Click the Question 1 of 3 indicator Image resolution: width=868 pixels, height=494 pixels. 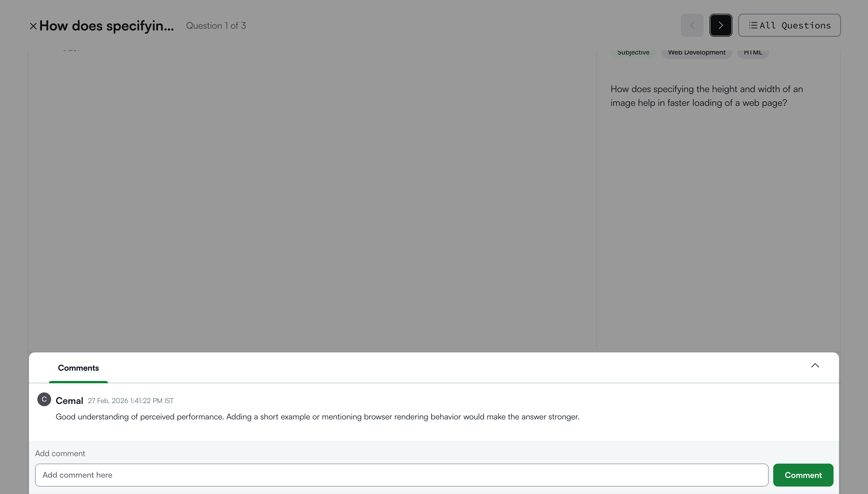216,26
